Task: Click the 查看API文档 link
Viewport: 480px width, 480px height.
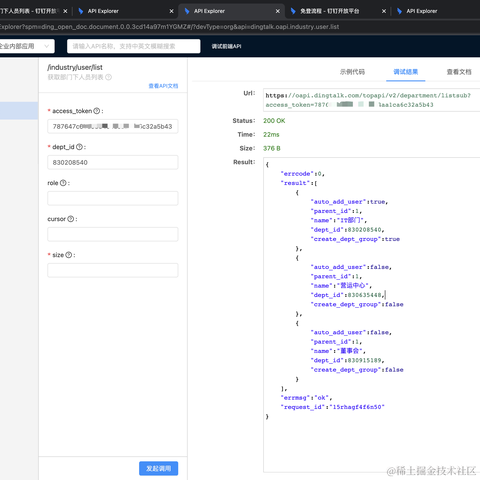Action: click(163, 86)
